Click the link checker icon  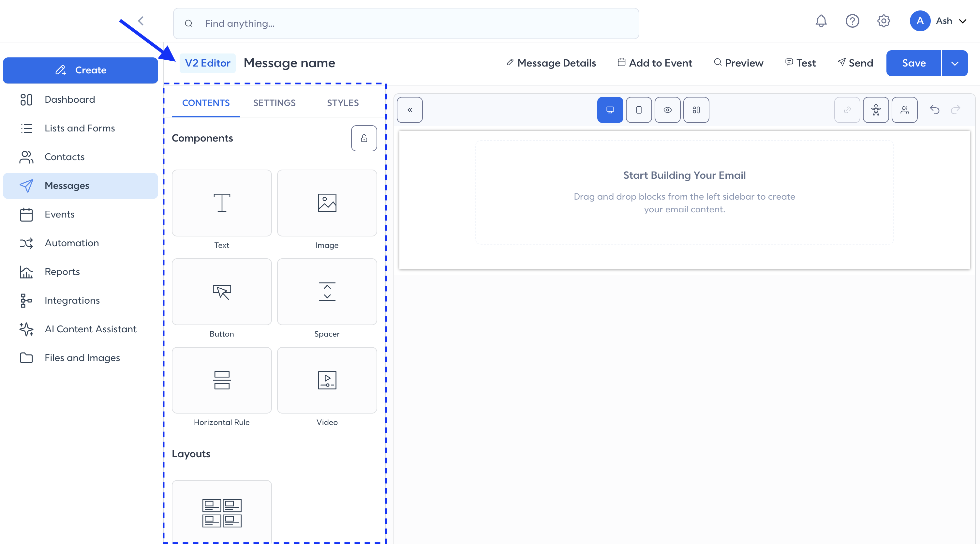(847, 110)
